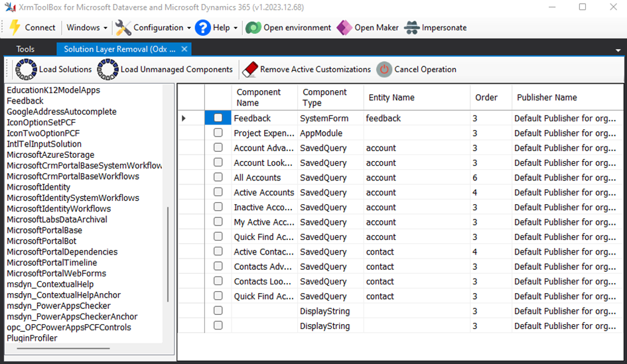The height and width of the screenshot is (364, 627).
Task: Close the Solution Layer Removal tab
Action: coord(184,49)
